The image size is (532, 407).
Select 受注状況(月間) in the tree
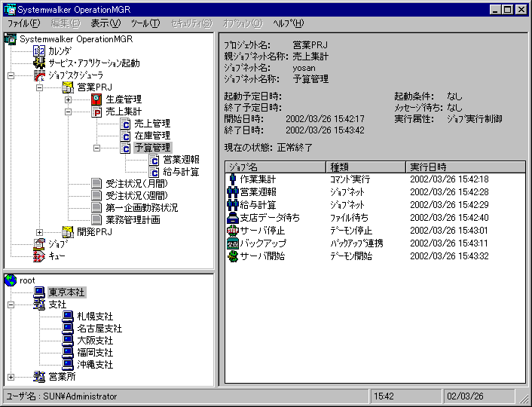pos(124,184)
